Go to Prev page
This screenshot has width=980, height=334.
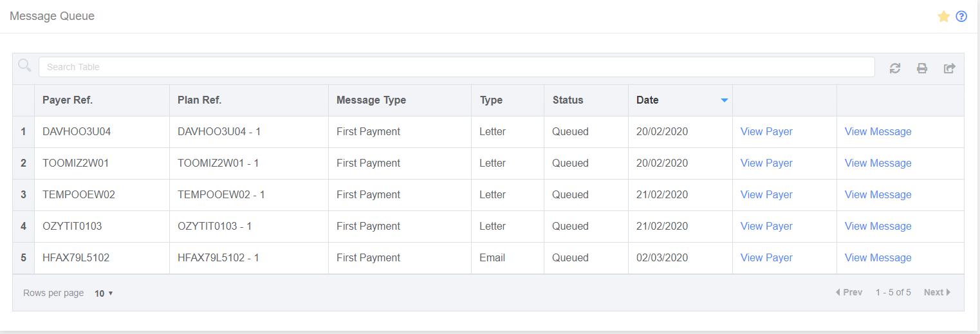(849, 292)
